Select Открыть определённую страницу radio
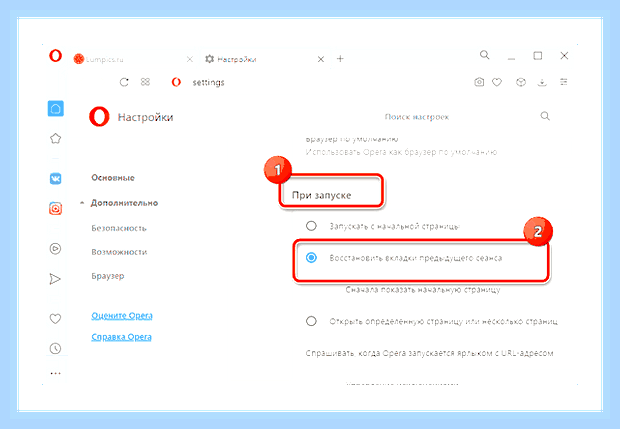The height and width of the screenshot is (429, 620). coord(311,321)
